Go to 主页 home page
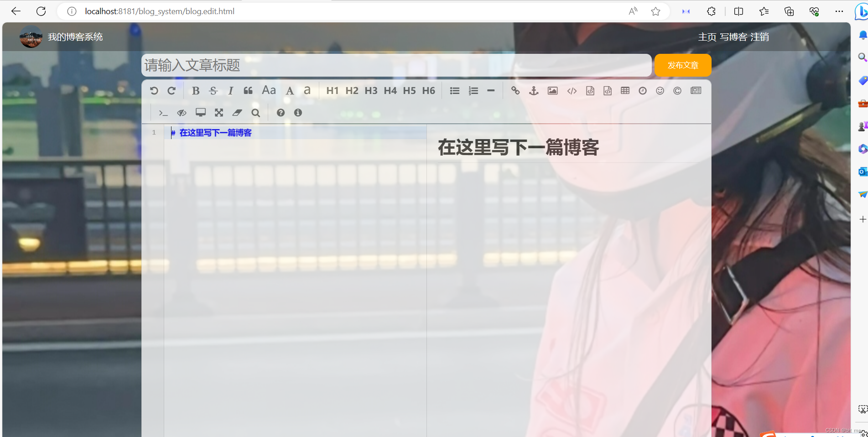 coord(707,37)
